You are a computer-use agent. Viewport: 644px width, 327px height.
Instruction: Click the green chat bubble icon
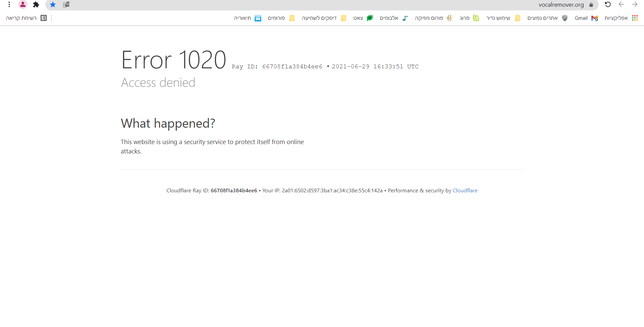pos(370,18)
